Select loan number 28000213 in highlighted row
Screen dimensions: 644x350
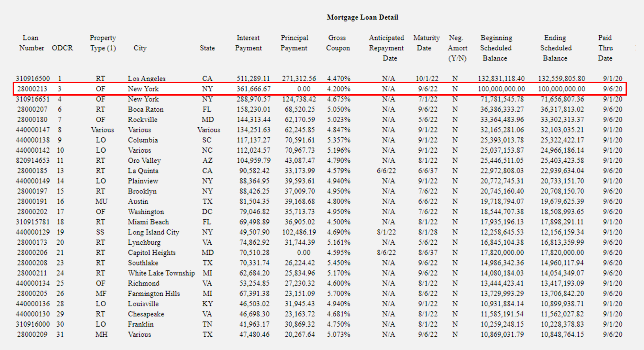pyautogui.click(x=32, y=89)
